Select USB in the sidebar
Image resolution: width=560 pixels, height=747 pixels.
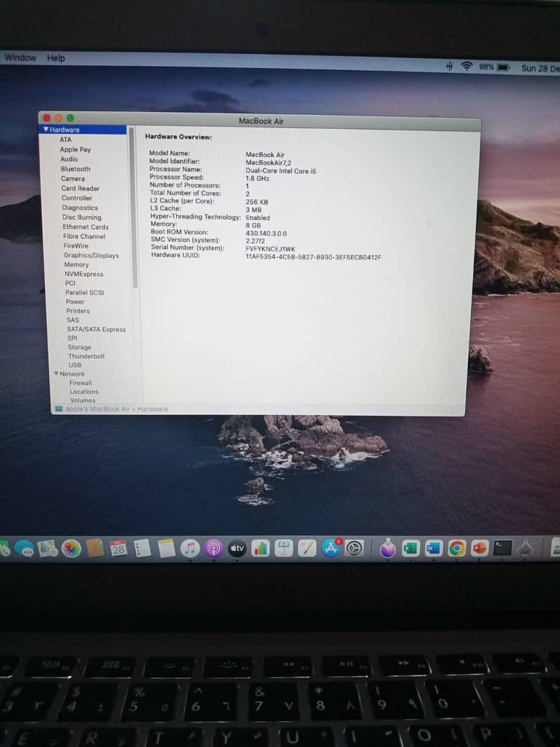pos(75,365)
